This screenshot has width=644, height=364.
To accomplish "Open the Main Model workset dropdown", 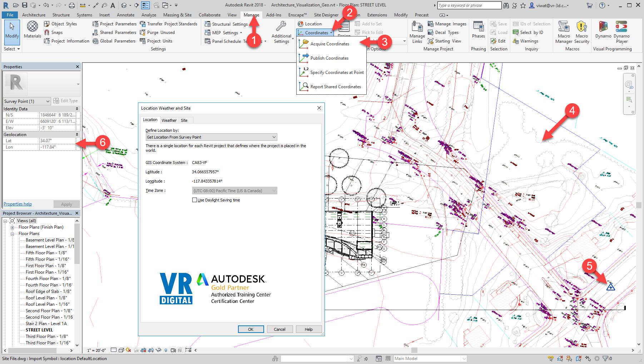I will (430, 359).
